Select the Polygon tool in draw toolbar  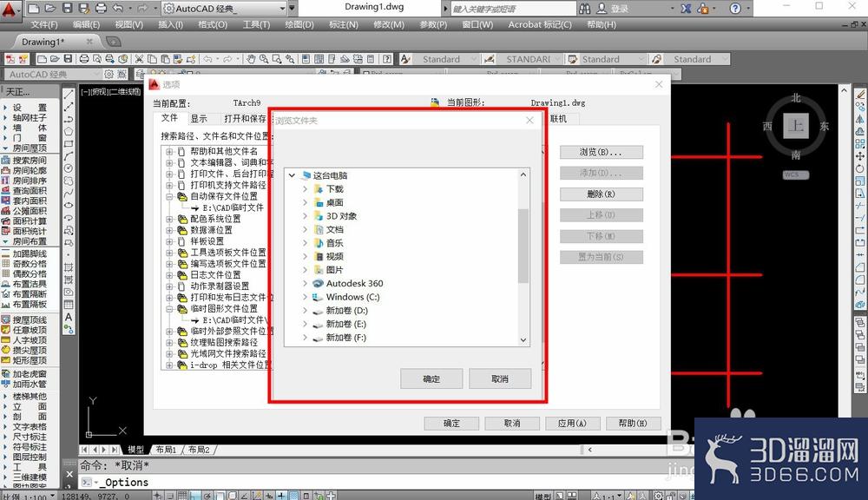pyautogui.click(x=69, y=131)
